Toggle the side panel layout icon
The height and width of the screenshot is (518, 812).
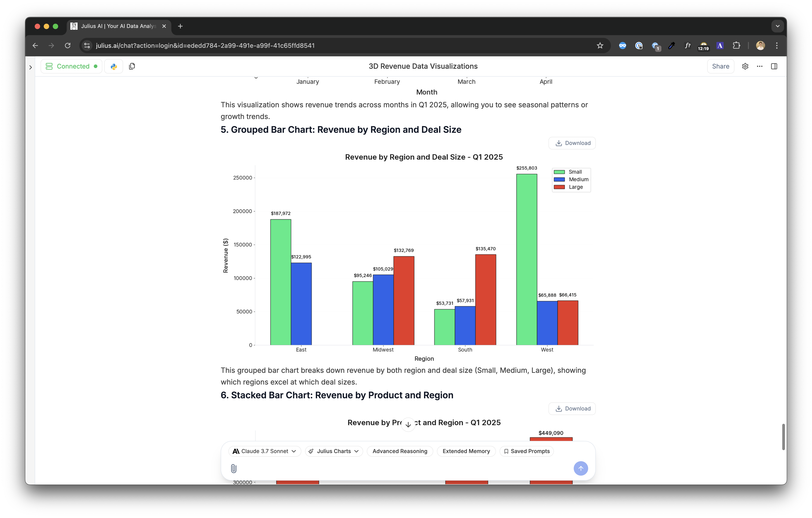[774, 66]
